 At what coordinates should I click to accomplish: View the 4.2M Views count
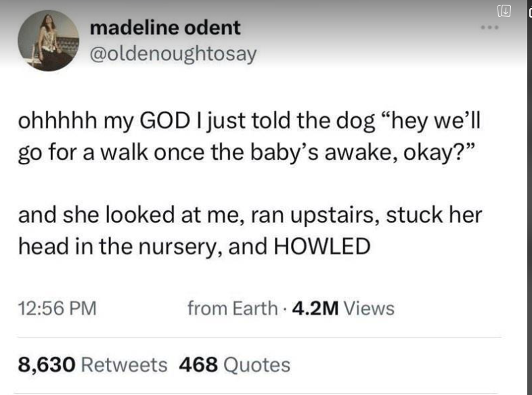pyautogui.click(x=342, y=308)
